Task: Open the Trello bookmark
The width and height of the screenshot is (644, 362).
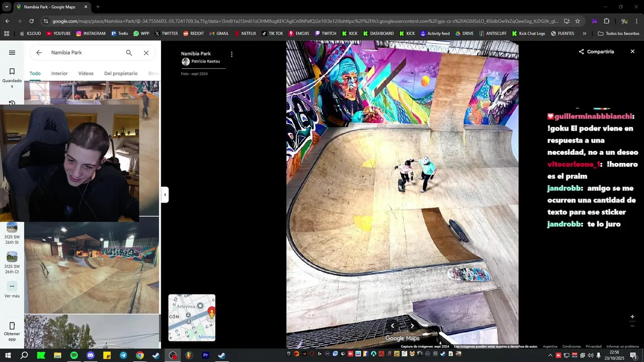Action: tap(119, 34)
